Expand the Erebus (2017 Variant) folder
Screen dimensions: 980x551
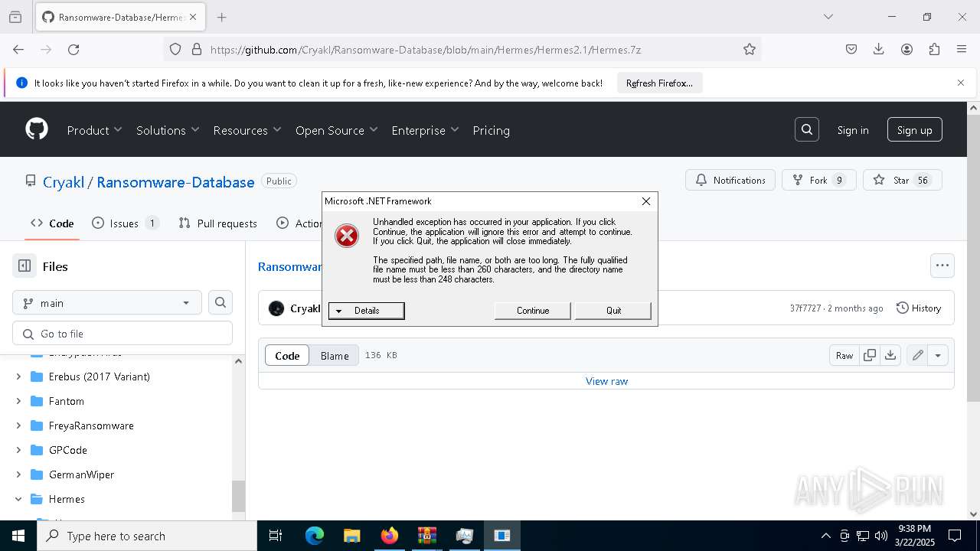point(18,377)
